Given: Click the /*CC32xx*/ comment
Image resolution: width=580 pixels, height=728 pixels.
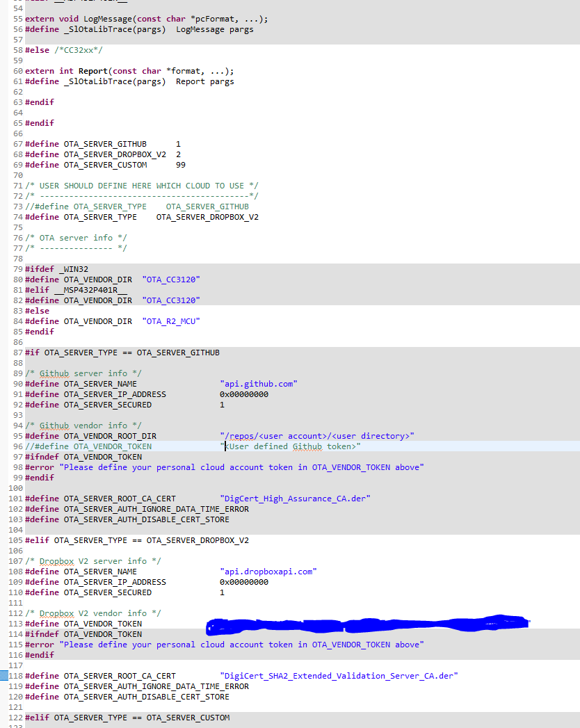Looking at the screenshot, I should tap(79, 50).
